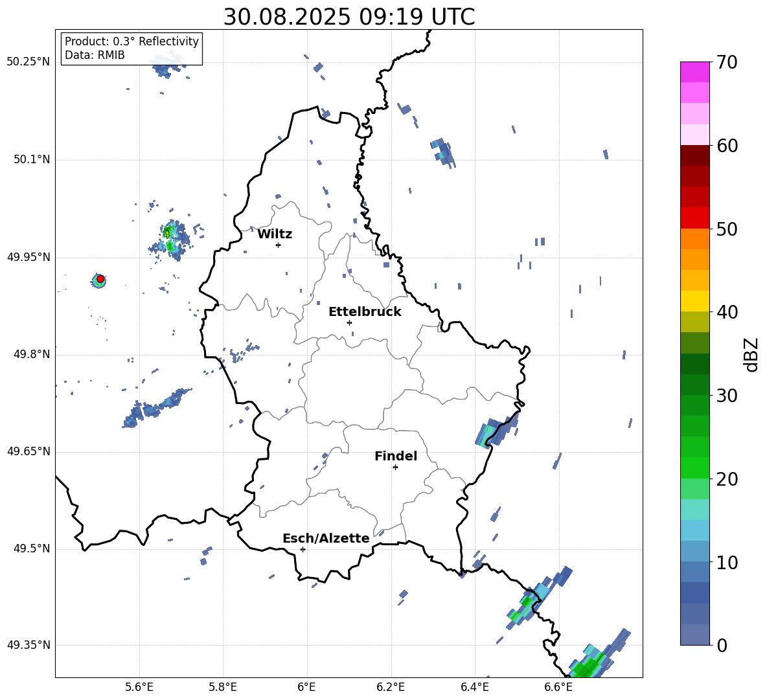Image resolution: width=767 pixels, height=700 pixels.
Task: Click the Esch/Alzette city label
Action: pyautogui.click(x=326, y=539)
